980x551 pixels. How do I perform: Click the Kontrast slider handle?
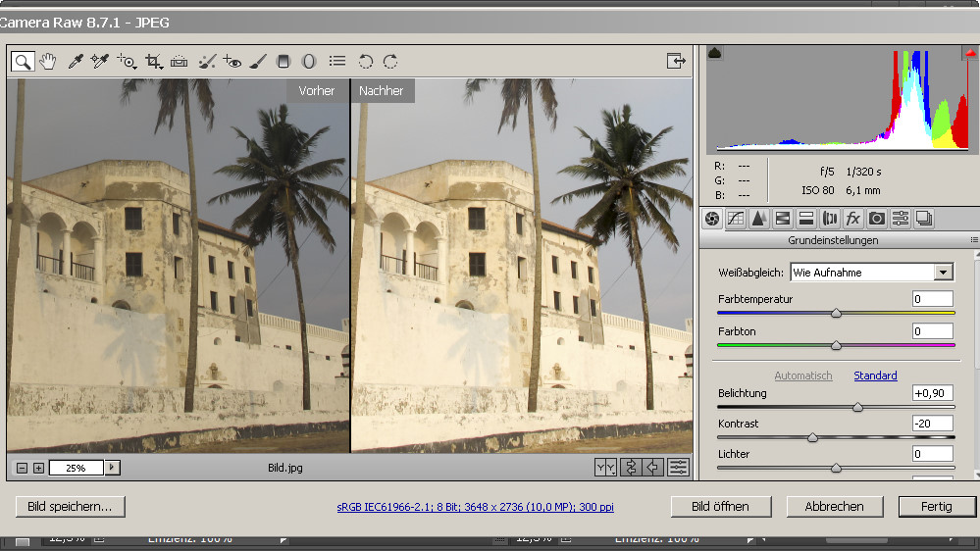click(812, 438)
